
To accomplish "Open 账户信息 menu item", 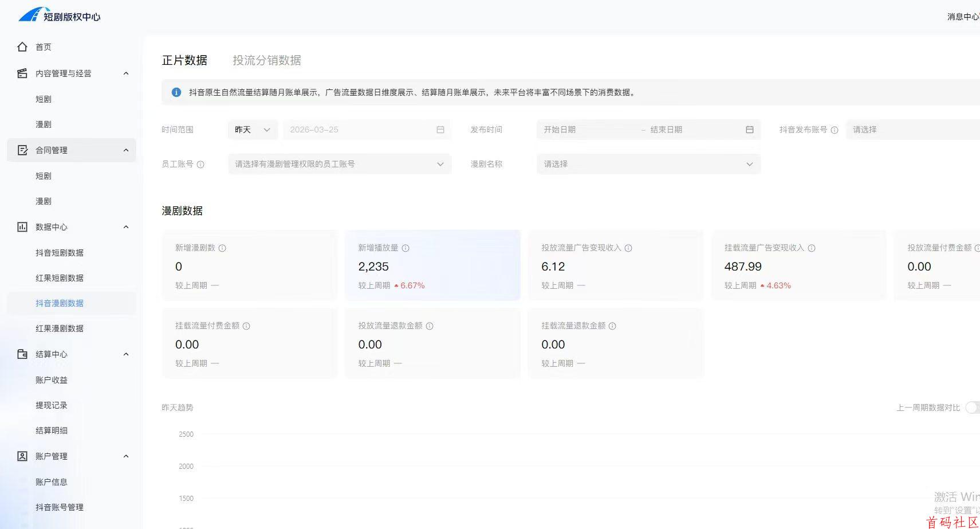I will 52,482.
